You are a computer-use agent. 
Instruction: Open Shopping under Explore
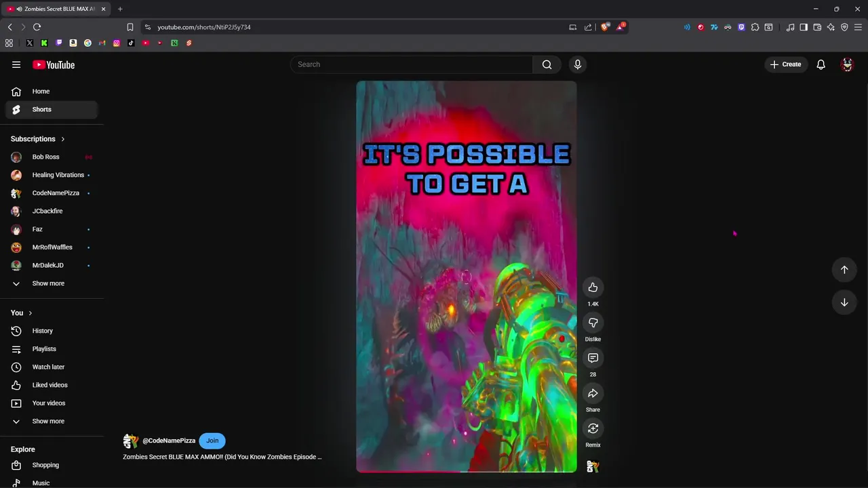(x=52, y=465)
